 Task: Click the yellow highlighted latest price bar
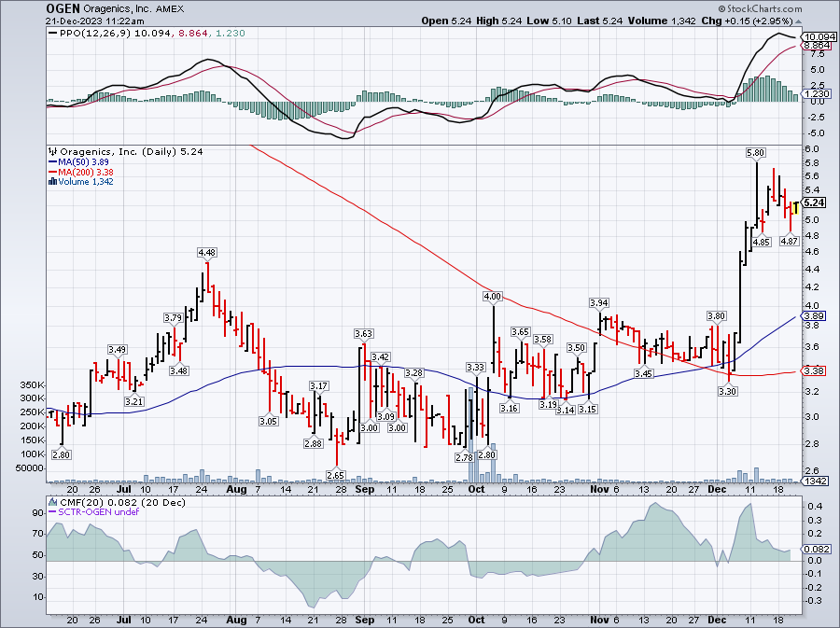point(796,208)
